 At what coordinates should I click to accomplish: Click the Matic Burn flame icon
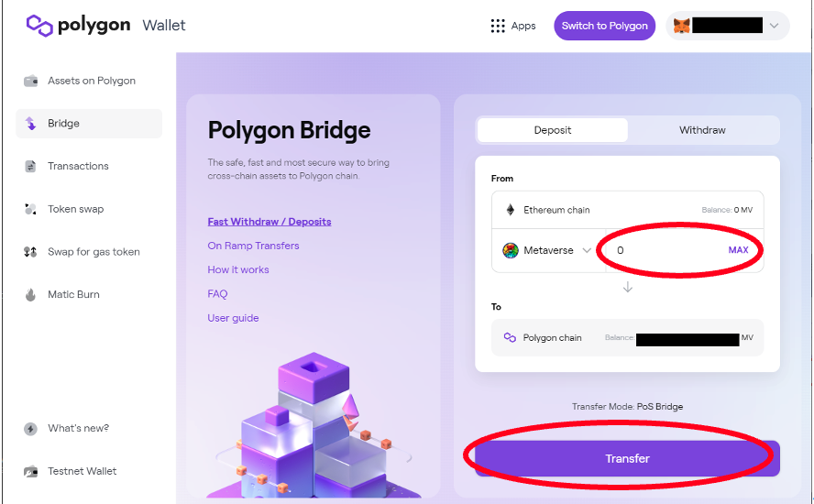[30, 295]
